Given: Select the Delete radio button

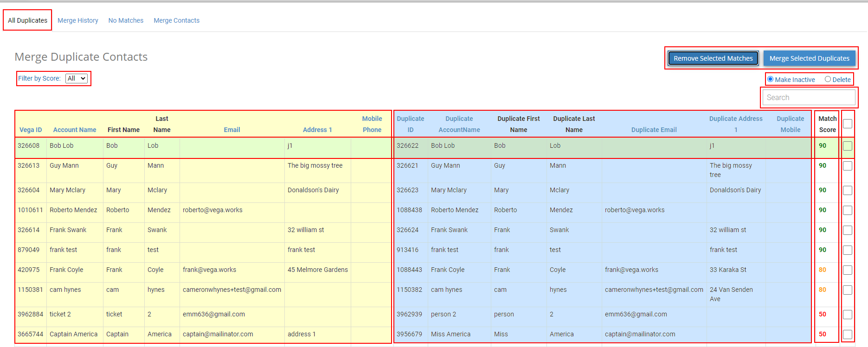Looking at the screenshot, I should coord(828,79).
